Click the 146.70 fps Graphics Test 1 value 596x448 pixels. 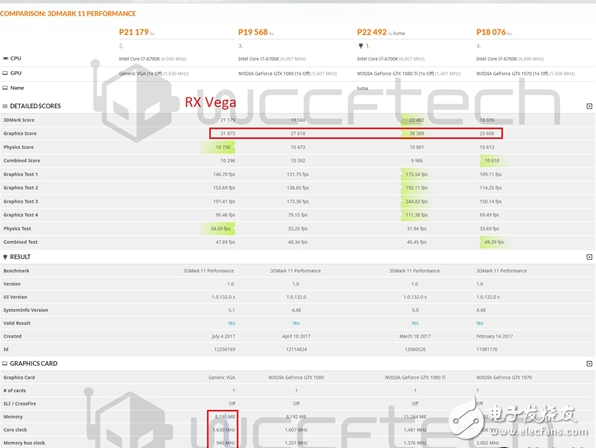(224, 174)
